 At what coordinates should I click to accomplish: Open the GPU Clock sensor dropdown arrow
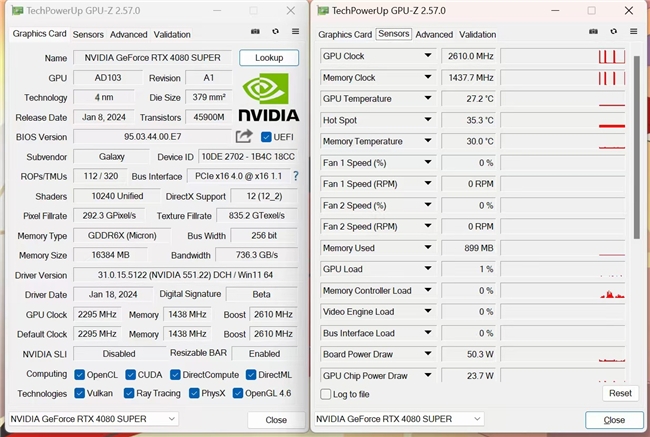pyautogui.click(x=428, y=56)
